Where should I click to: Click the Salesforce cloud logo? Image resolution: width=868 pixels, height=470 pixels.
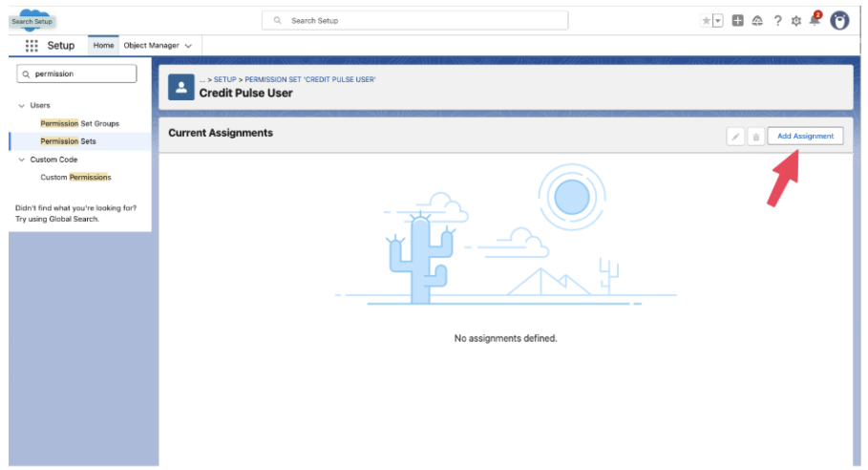pyautogui.click(x=33, y=20)
